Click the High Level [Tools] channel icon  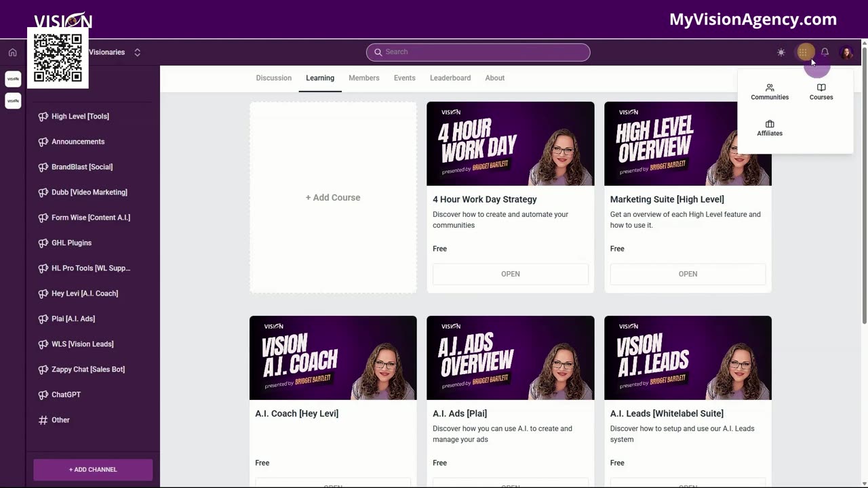tap(43, 117)
